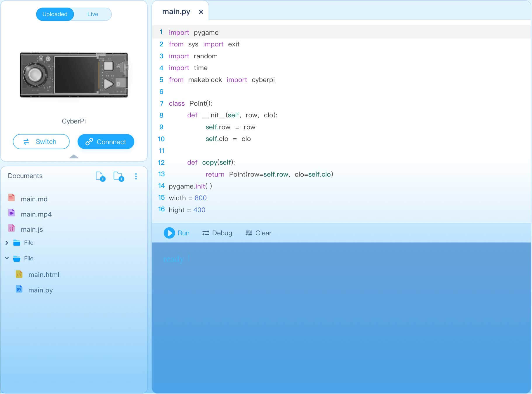The width and height of the screenshot is (532, 394).
Task: Open main.js in Documents
Action: click(x=32, y=229)
